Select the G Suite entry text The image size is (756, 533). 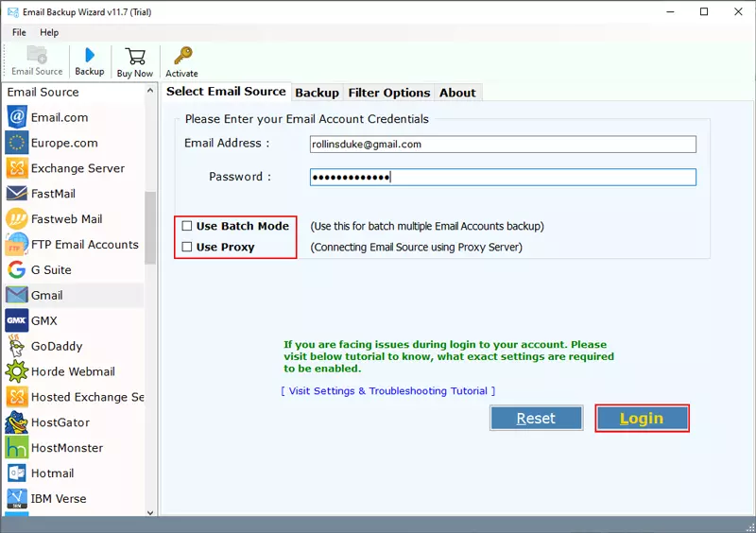(x=51, y=270)
